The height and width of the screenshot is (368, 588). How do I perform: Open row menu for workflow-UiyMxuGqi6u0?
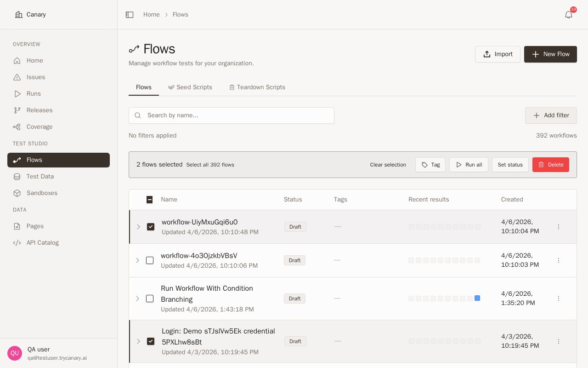(x=559, y=227)
